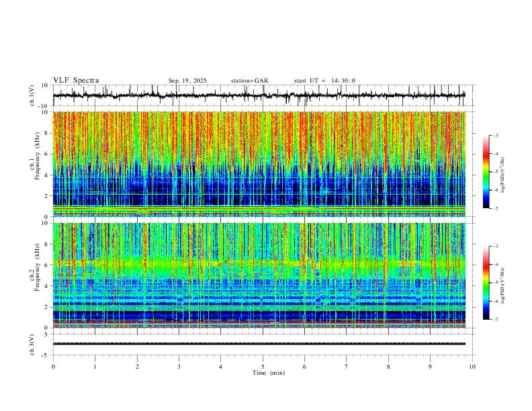Click the 'start UT = 14:30:0' text
The height and width of the screenshot is (411, 532).
324,81
